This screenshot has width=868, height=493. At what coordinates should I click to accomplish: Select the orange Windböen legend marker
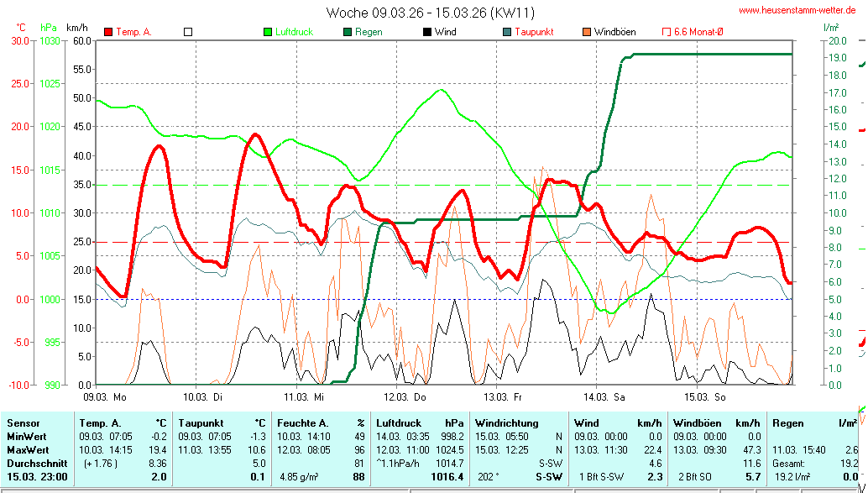coord(587,32)
